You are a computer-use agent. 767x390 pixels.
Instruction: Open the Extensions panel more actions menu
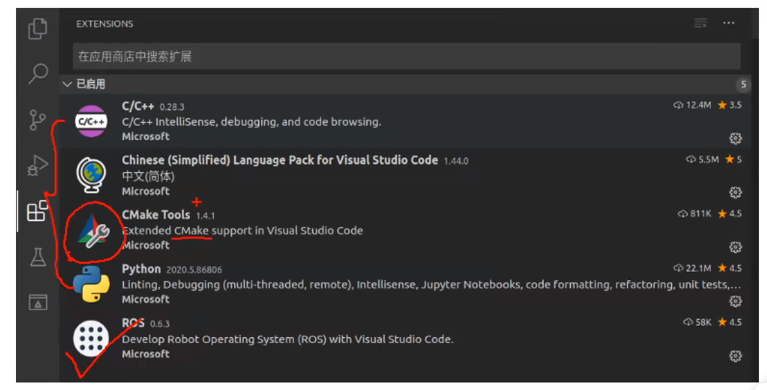(x=729, y=23)
